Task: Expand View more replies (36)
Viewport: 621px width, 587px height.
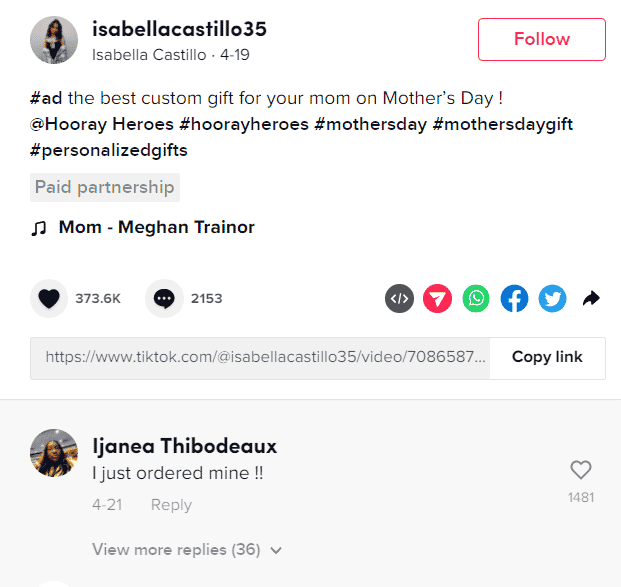Action: (x=176, y=550)
